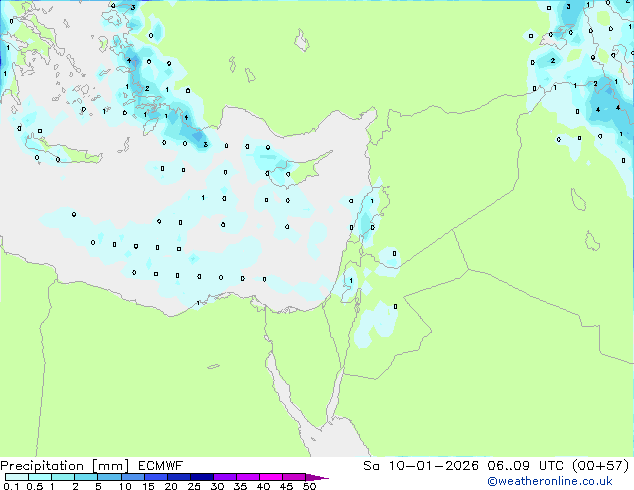This screenshot has width=634, height=490.
Task: Click the purple arrow above 50 mm on legend
Action: tap(317, 477)
